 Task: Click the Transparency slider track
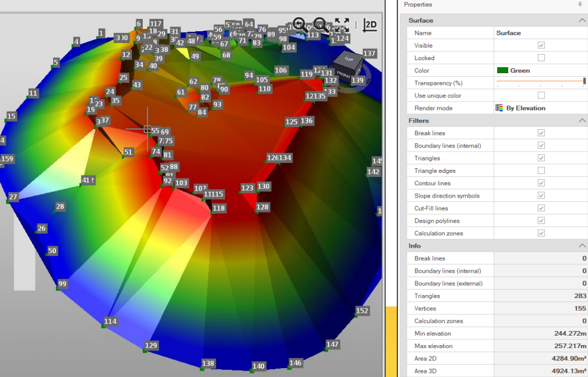540,81
